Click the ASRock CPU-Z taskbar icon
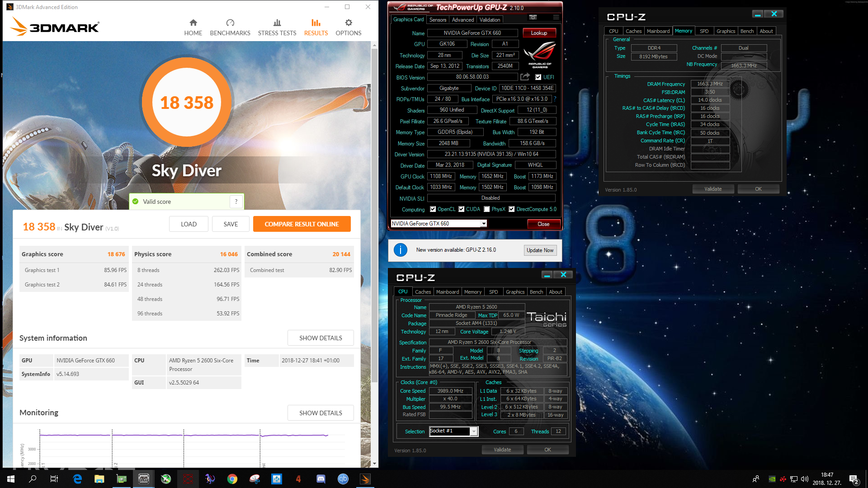The width and height of the screenshot is (868, 488). 144,479
